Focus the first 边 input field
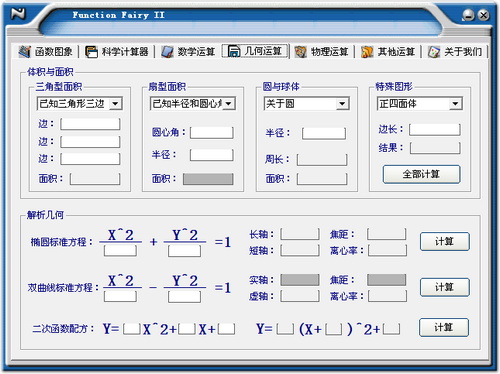500x374 pixels. 90,124
